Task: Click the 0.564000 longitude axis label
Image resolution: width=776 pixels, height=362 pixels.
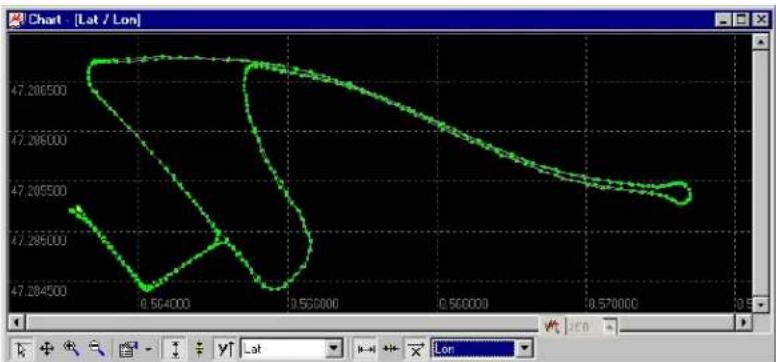Action: 165,304
